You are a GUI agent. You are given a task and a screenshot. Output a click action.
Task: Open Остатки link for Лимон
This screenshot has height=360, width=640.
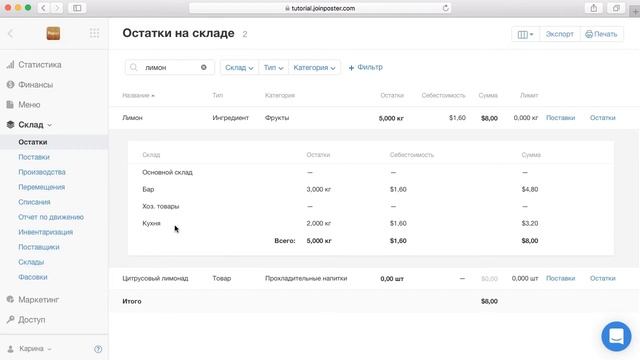(x=602, y=118)
